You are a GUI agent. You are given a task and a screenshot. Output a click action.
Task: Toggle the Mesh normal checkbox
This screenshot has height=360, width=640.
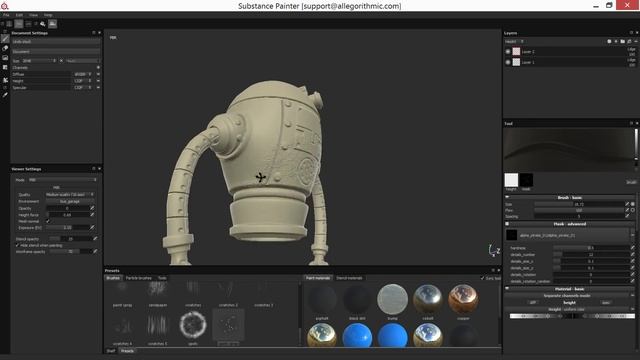point(48,221)
